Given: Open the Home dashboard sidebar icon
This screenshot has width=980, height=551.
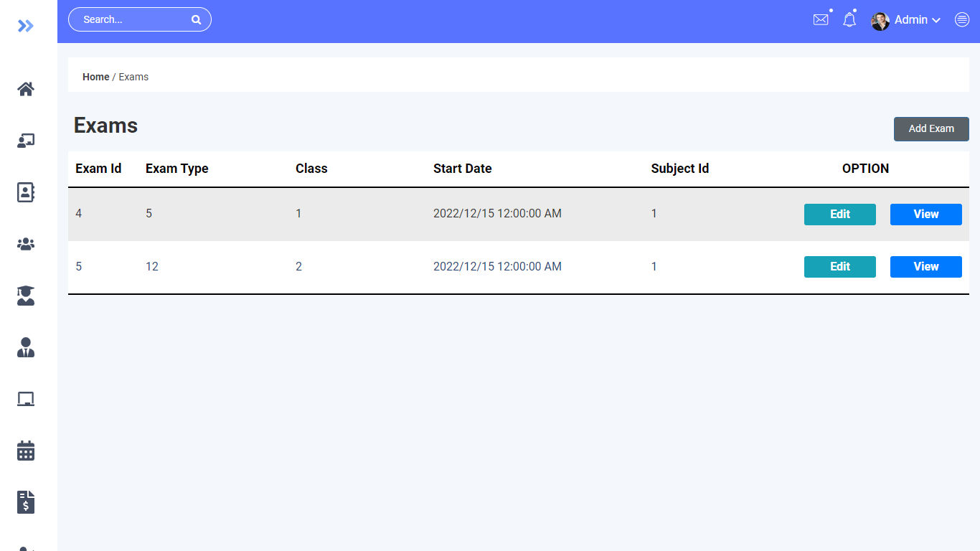Looking at the screenshot, I should [26, 89].
